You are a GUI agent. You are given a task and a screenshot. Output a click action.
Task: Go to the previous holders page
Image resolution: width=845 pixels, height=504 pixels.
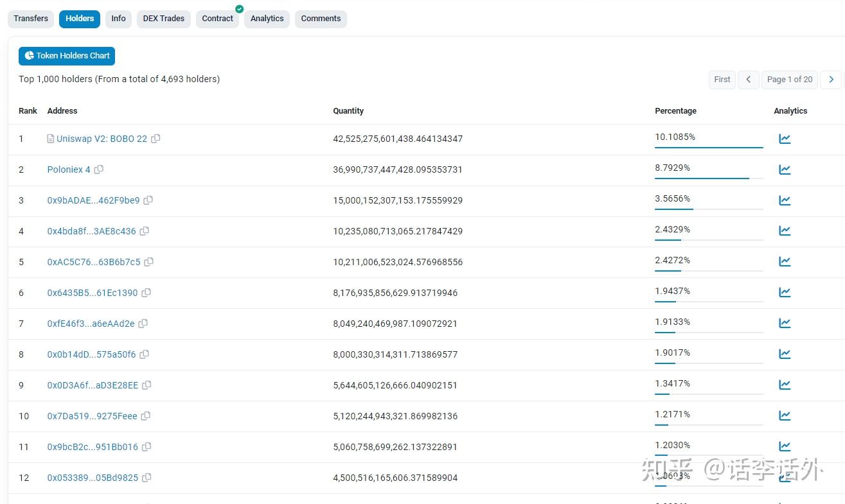[x=749, y=80]
